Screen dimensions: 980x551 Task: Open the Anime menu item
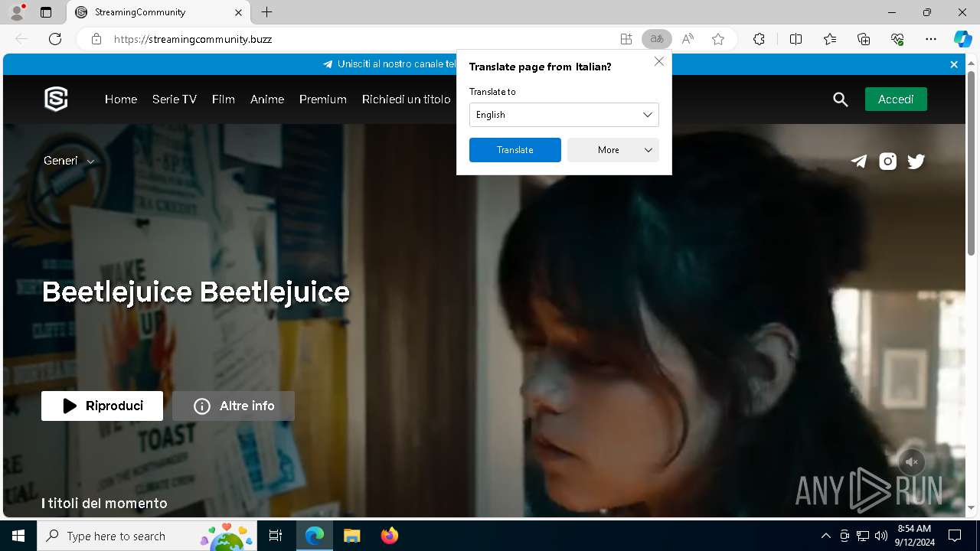(x=267, y=99)
